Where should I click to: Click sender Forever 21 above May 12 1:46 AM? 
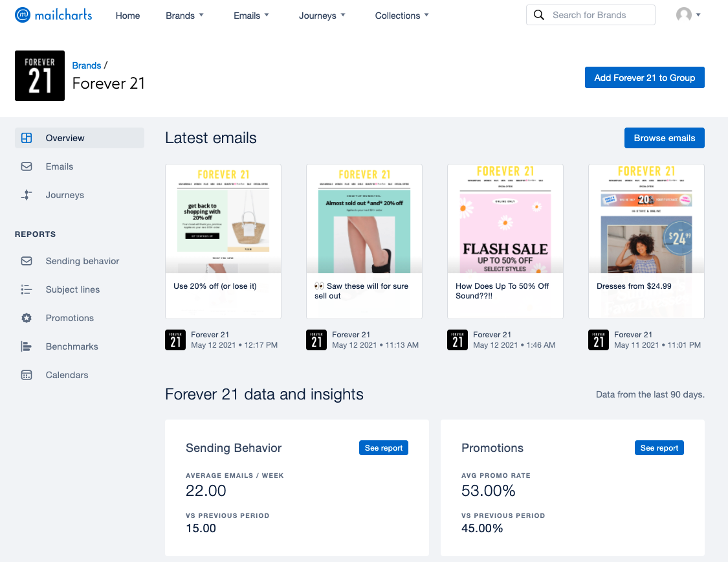tap(492, 334)
